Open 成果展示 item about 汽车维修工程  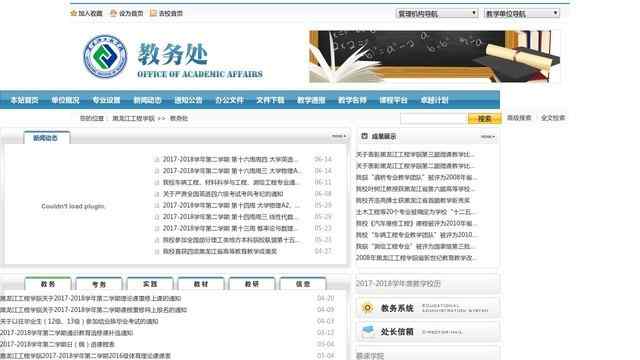(416, 223)
